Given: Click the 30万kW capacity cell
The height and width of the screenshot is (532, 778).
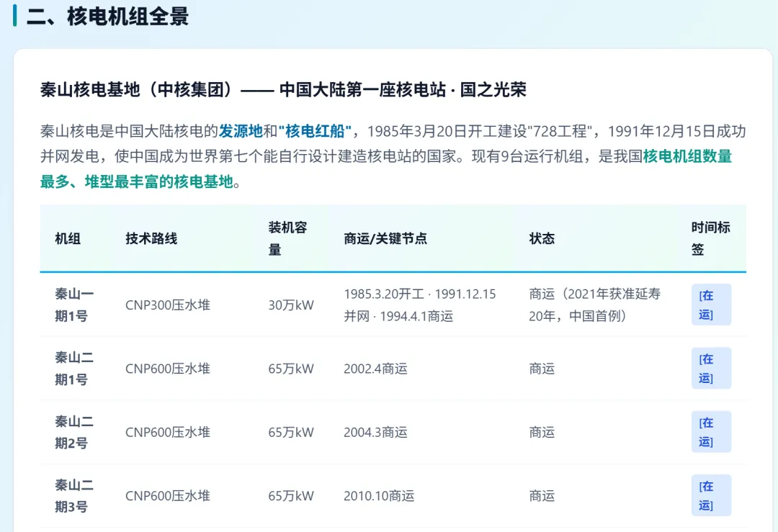Looking at the screenshot, I should 291,305.
